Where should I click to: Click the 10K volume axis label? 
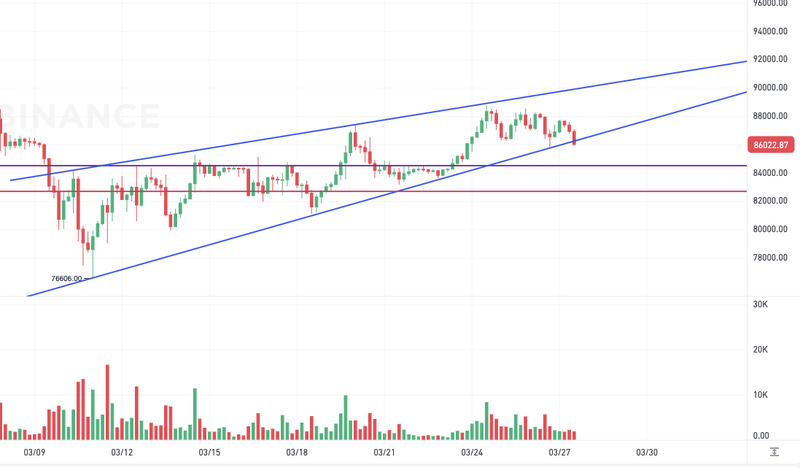coord(760,395)
